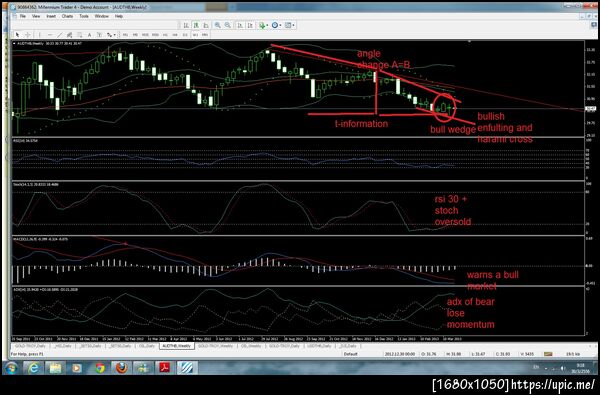The width and height of the screenshot is (600, 395).
Task: Set timeframe to M30
Action: point(155,35)
